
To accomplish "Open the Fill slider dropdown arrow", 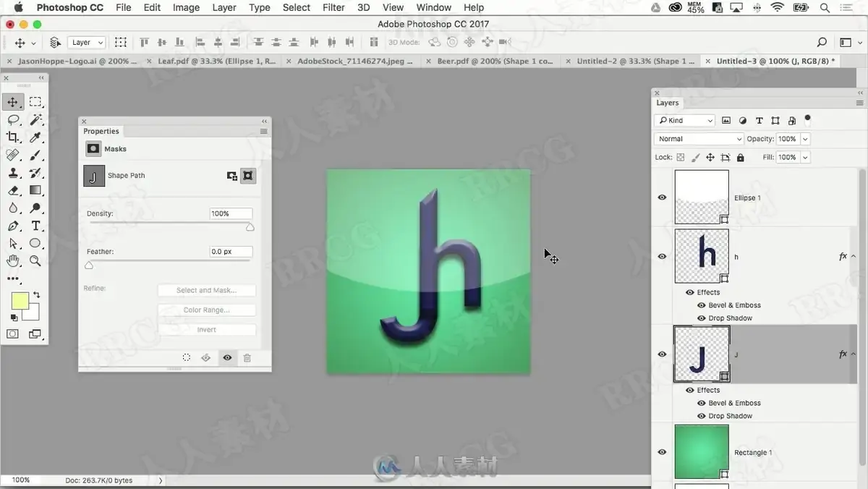I will 805,157.
